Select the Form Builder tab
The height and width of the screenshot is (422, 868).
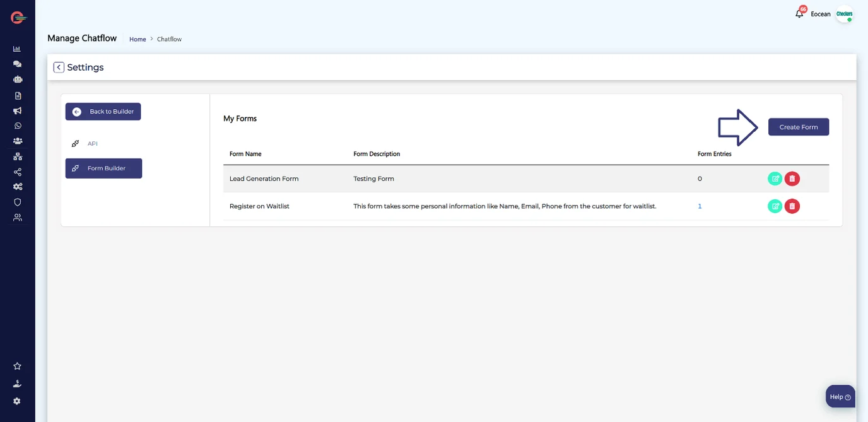click(103, 168)
